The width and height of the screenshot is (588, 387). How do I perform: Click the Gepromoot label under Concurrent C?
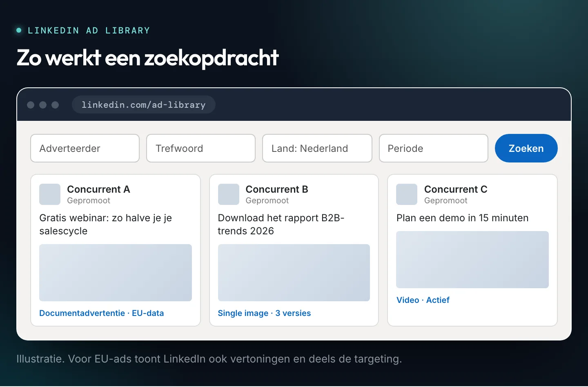pyautogui.click(x=446, y=200)
